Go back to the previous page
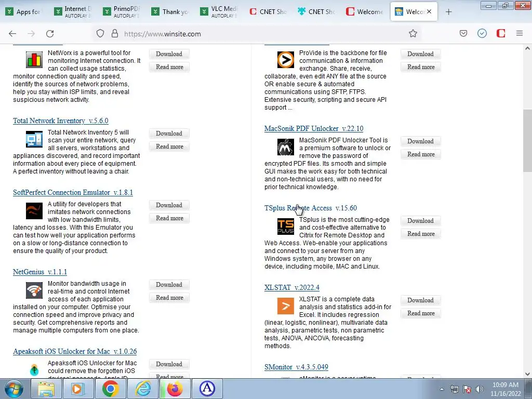Viewport: 532px width, 399px height. click(x=12, y=33)
